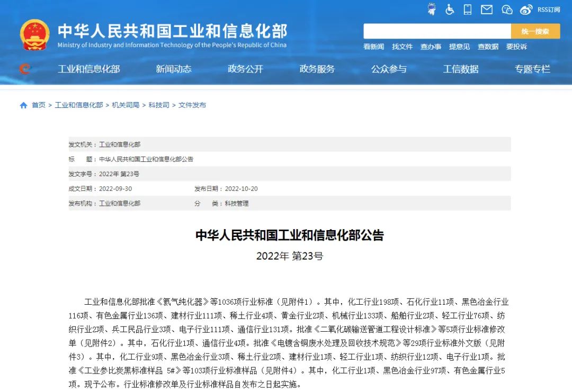Open the 政务服务 navigation menu
The image size is (572, 392).
[317, 69]
